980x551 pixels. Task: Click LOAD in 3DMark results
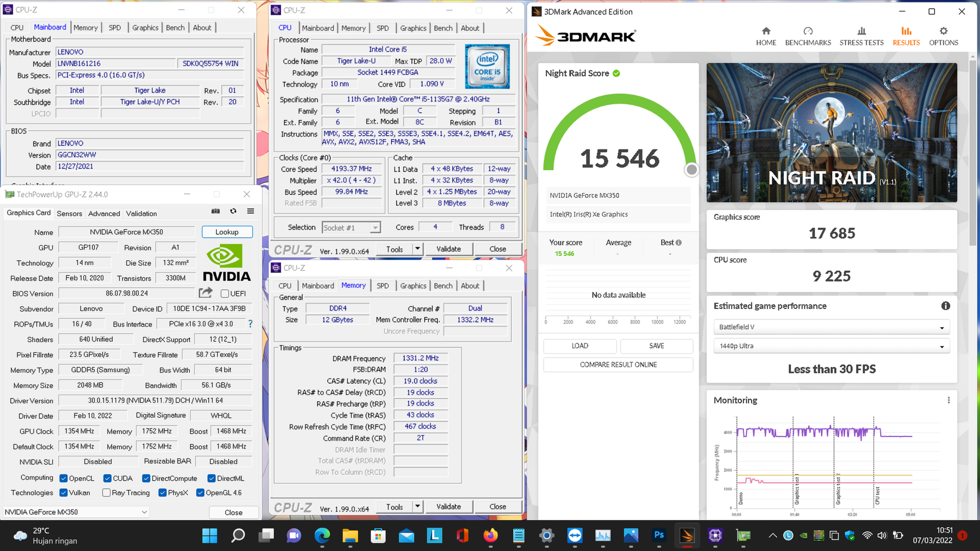pyautogui.click(x=580, y=346)
